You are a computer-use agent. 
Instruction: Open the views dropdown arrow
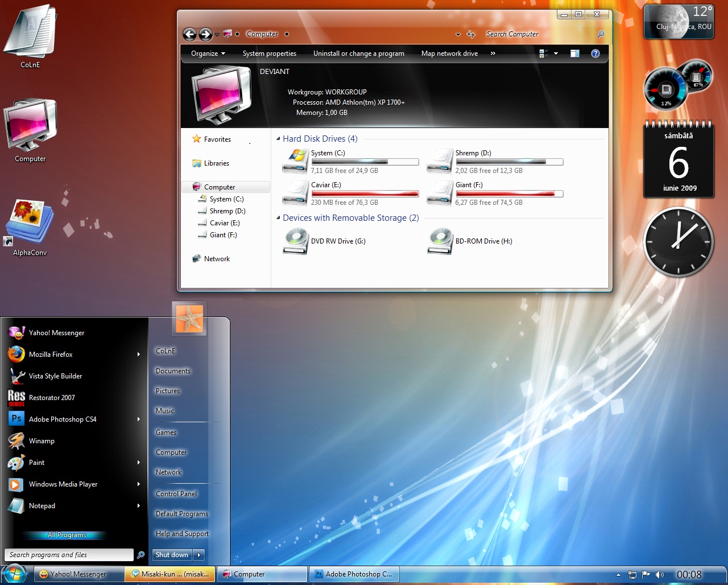[556, 53]
